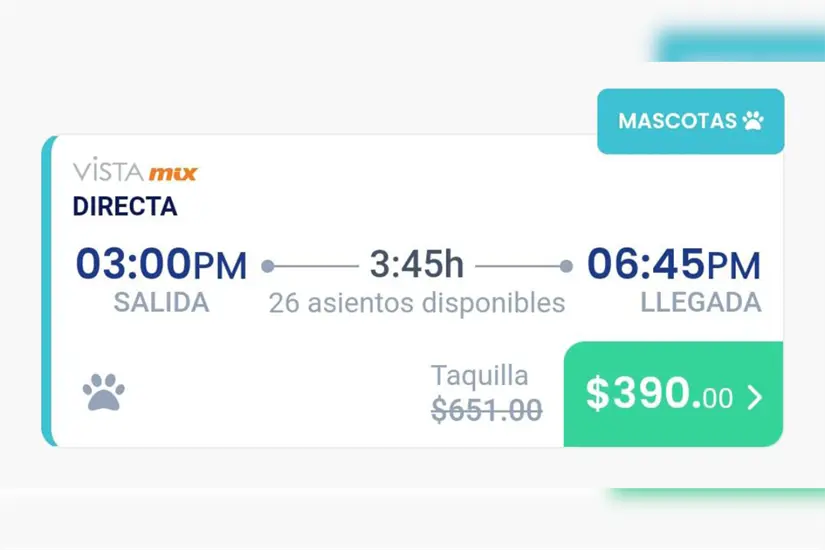Click the DIRECTA route label

(125, 207)
